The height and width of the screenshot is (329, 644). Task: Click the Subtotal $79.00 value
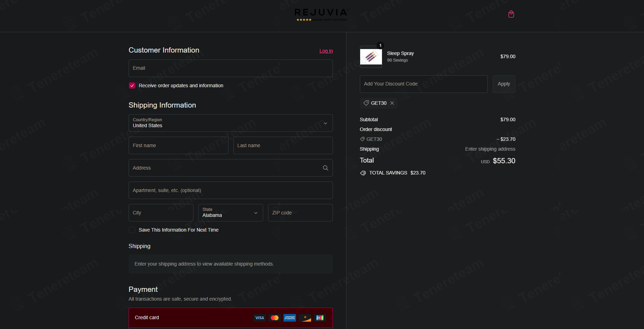508,119
